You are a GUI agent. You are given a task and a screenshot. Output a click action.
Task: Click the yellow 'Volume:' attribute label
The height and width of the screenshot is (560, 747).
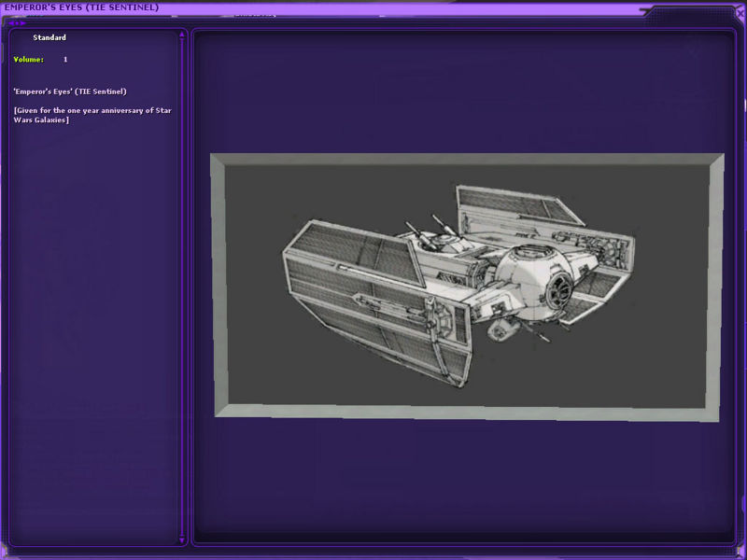(x=28, y=60)
